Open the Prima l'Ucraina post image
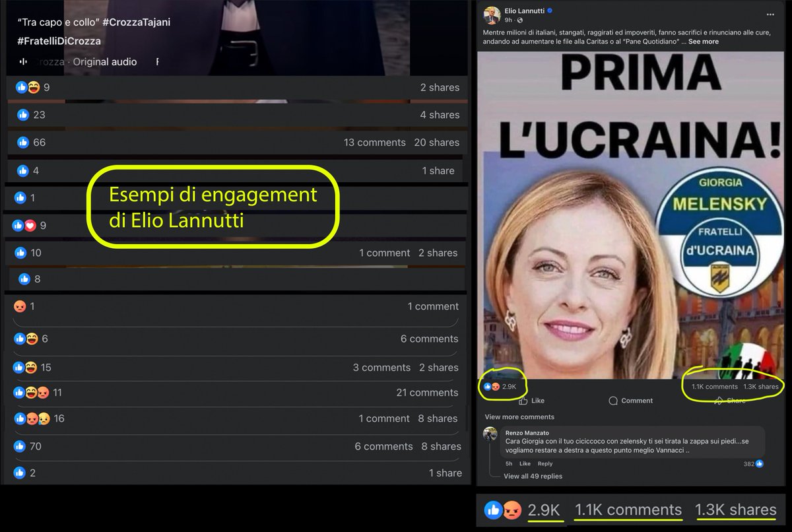This screenshot has height=532, width=792. [632, 215]
